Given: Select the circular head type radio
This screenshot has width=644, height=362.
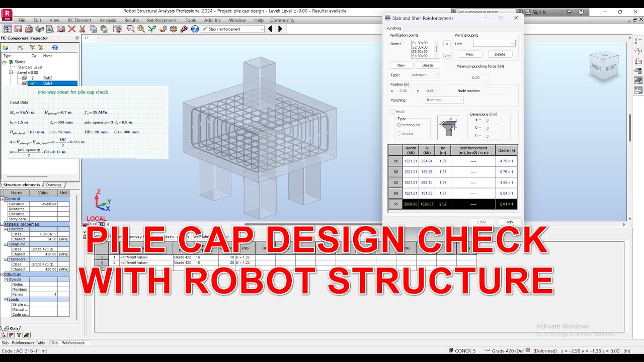Looking at the screenshot, I should (399, 133).
